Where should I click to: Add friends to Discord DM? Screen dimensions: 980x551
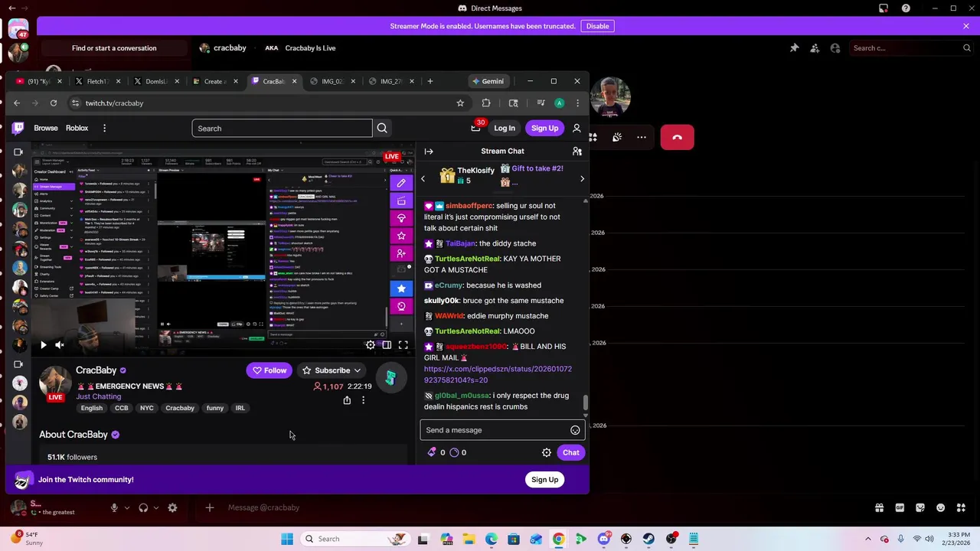point(815,48)
